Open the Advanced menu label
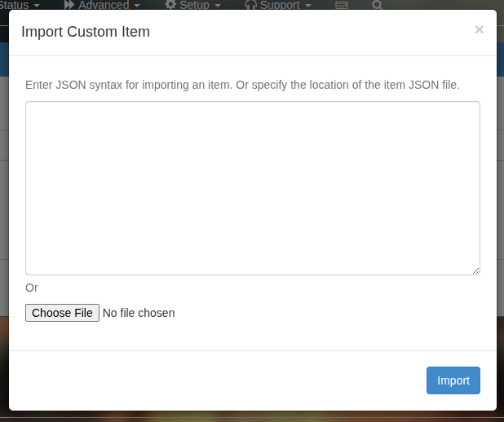The image size is (504, 422). click(x=104, y=5)
